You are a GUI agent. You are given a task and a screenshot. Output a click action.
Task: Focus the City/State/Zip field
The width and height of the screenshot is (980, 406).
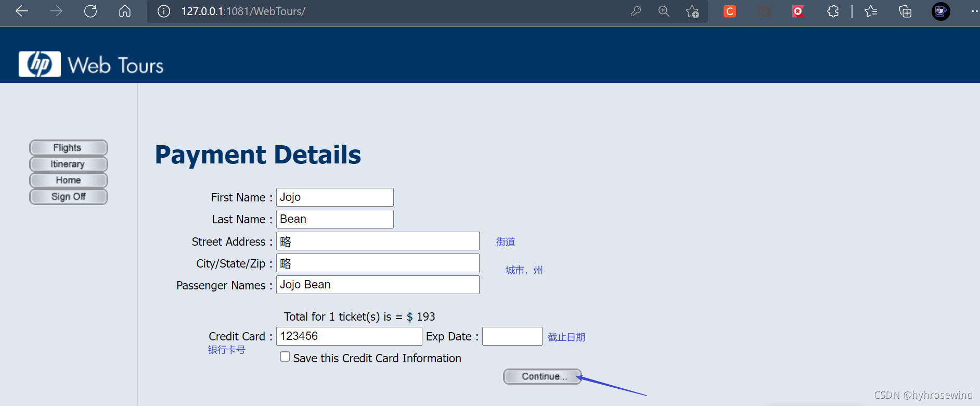tap(378, 263)
